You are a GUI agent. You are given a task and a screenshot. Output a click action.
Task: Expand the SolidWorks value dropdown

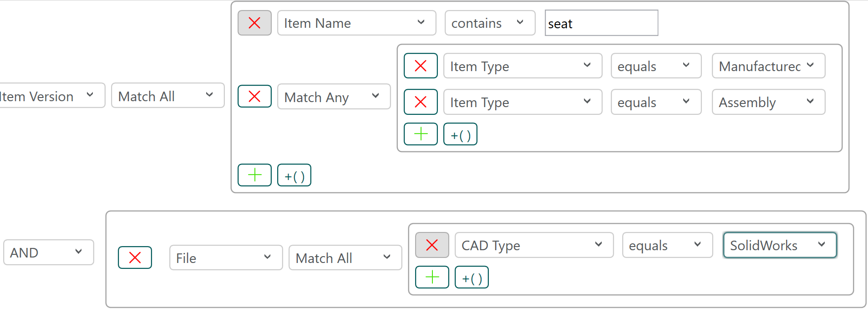pos(780,245)
